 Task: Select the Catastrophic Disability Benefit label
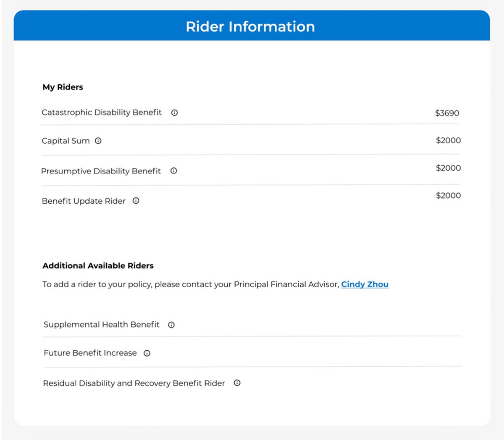[102, 113]
